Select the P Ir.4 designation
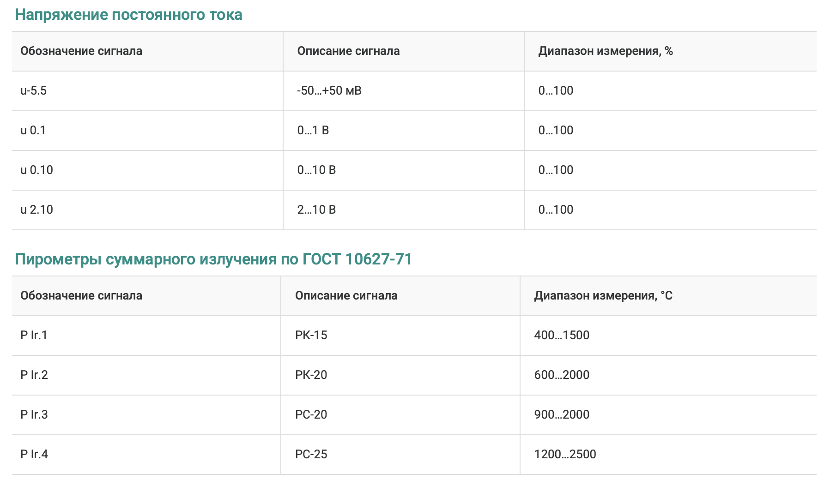824x504 pixels. (x=34, y=455)
